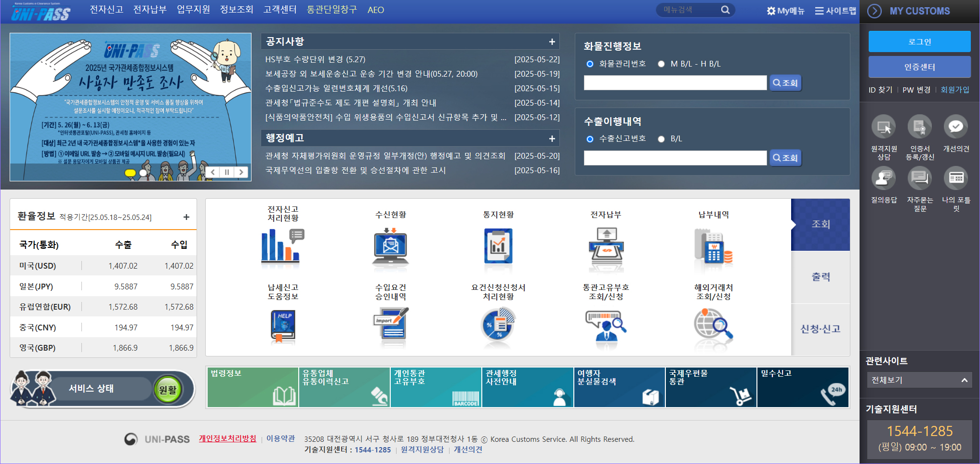Select B/L in 수출이행내역 section
980x464 pixels.
coord(662,138)
